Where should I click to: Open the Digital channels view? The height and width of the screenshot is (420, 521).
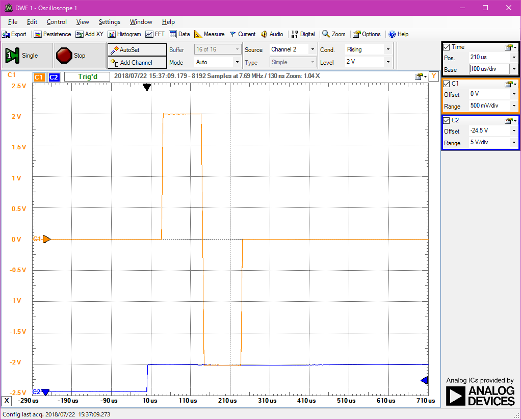[x=303, y=34]
